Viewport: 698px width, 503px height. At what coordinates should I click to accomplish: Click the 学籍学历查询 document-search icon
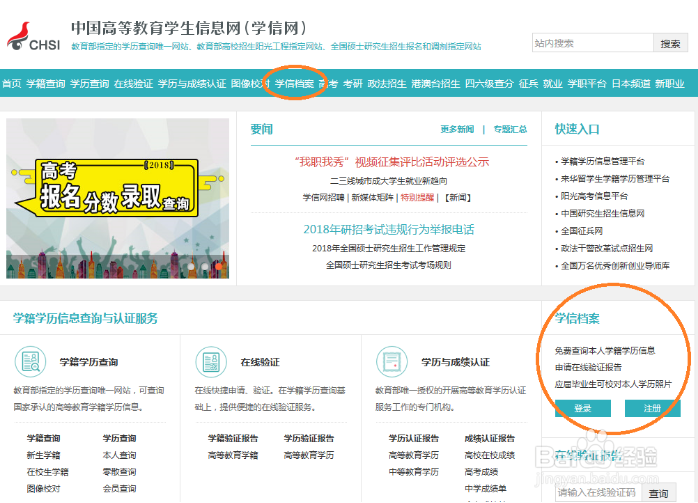click(31, 361)
